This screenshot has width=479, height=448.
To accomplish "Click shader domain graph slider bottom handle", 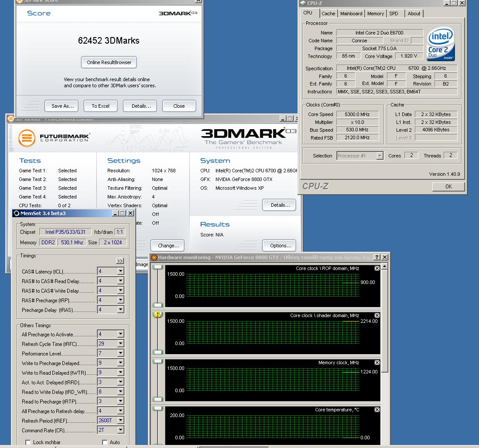I will coord(158,352).
